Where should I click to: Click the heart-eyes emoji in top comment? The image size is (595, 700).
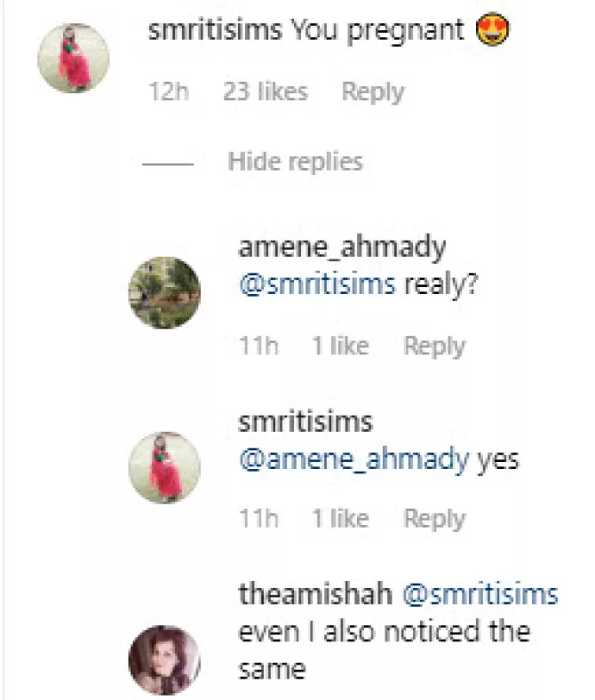[492, 29]
